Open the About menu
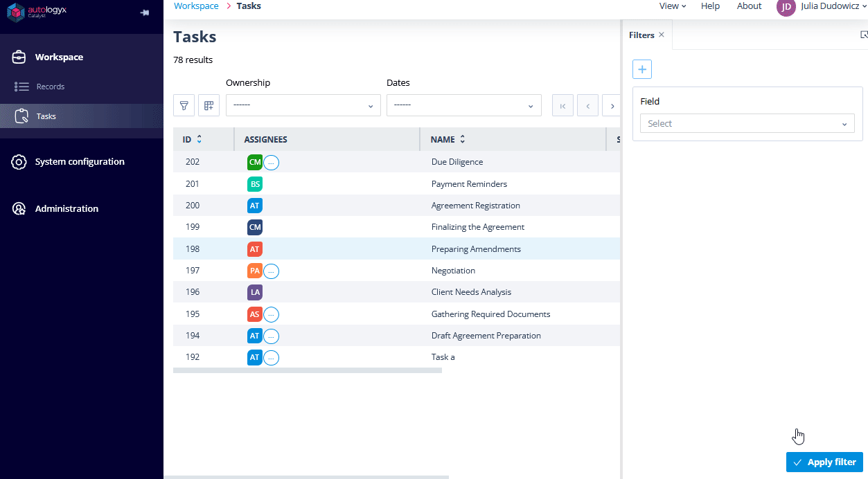The height and width of the screenshot is (479, 868). click(750, 6)
